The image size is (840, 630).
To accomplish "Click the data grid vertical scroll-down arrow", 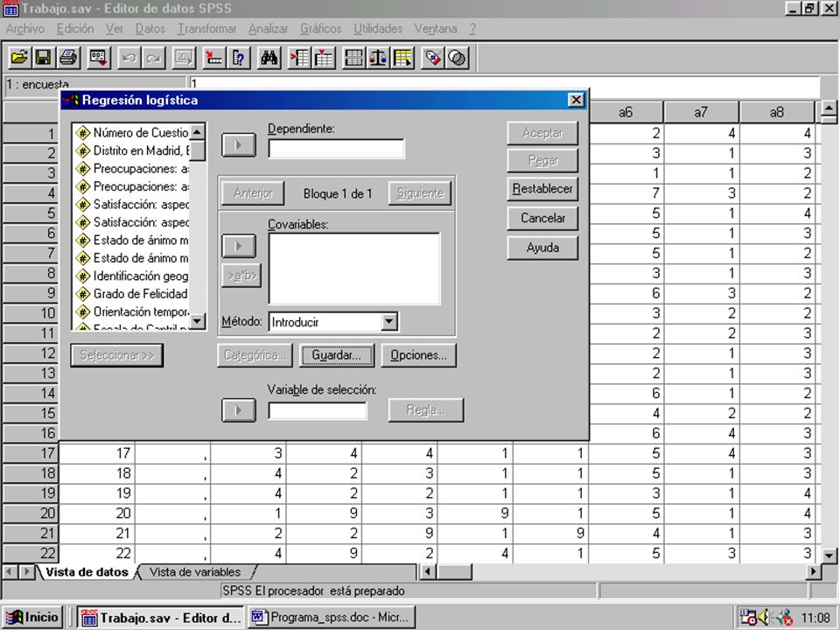I will point(829,555).
